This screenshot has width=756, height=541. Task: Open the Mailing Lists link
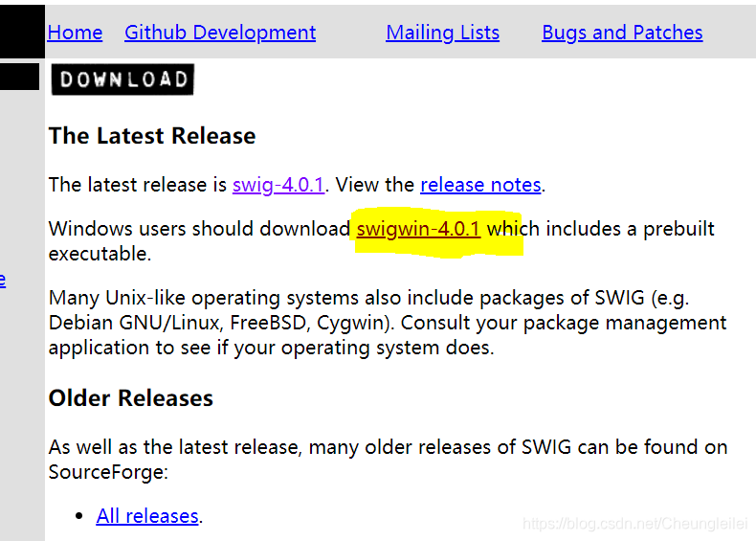[443, 33]
